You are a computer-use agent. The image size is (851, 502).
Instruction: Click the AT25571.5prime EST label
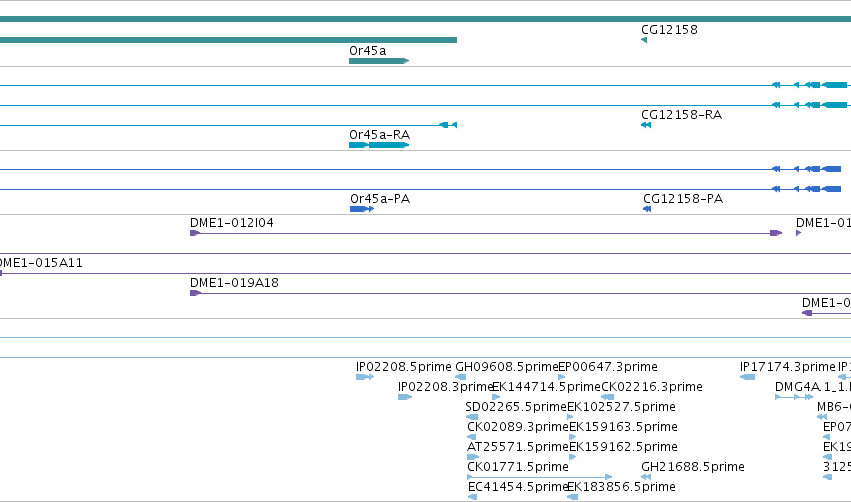click(518, 447)
